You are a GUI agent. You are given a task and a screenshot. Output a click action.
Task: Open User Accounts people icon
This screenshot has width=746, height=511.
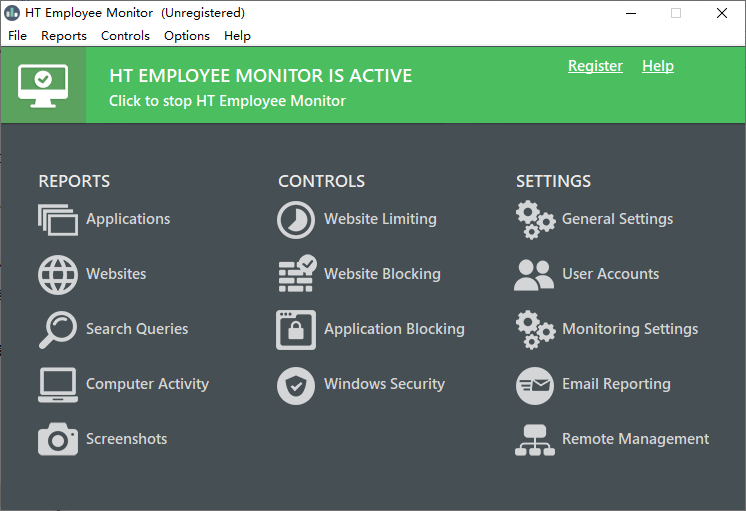pos(534,275)
